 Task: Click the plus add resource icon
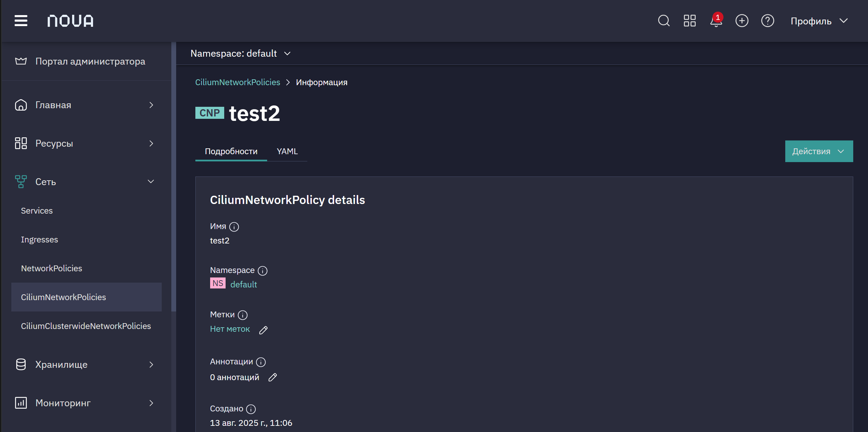742,21
